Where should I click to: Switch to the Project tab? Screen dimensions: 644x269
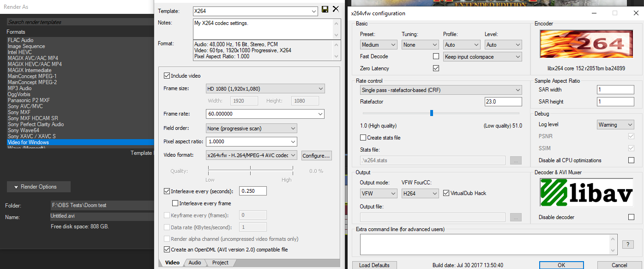coord(220,263)
